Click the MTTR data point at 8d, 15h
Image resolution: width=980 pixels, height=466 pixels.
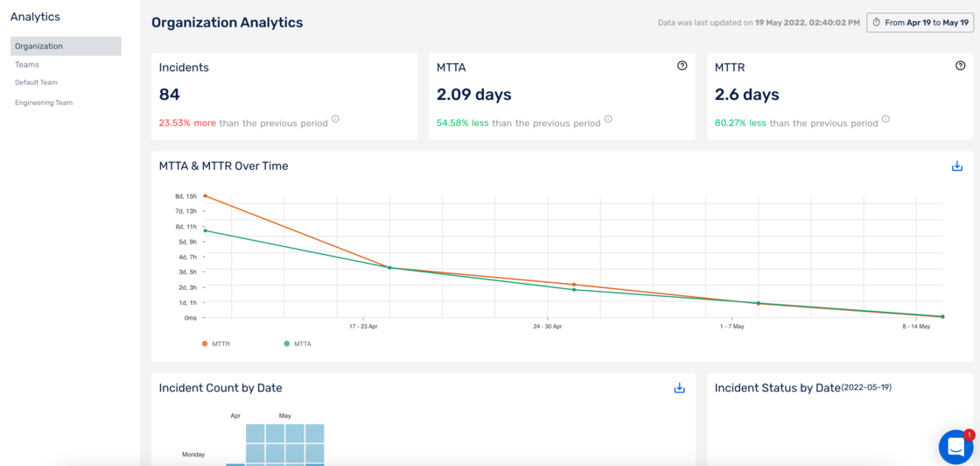(205, 196)
